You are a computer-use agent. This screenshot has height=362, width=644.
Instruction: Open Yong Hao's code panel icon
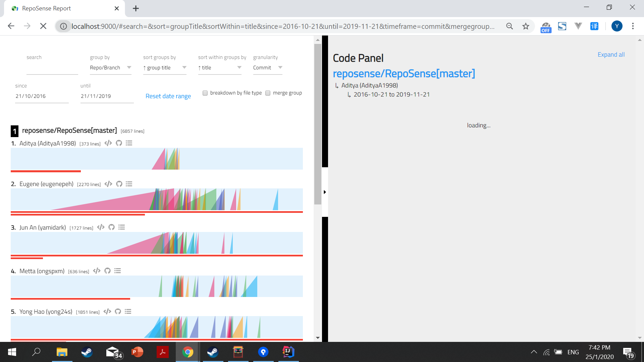(107, 311)
